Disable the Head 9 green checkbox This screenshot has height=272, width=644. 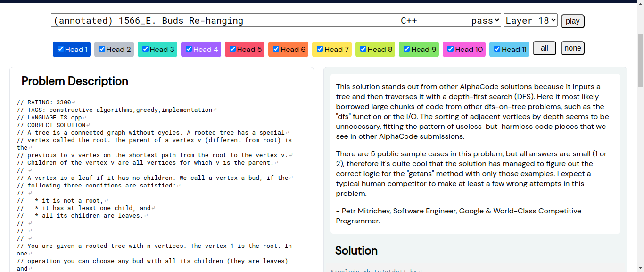point(406,49)
